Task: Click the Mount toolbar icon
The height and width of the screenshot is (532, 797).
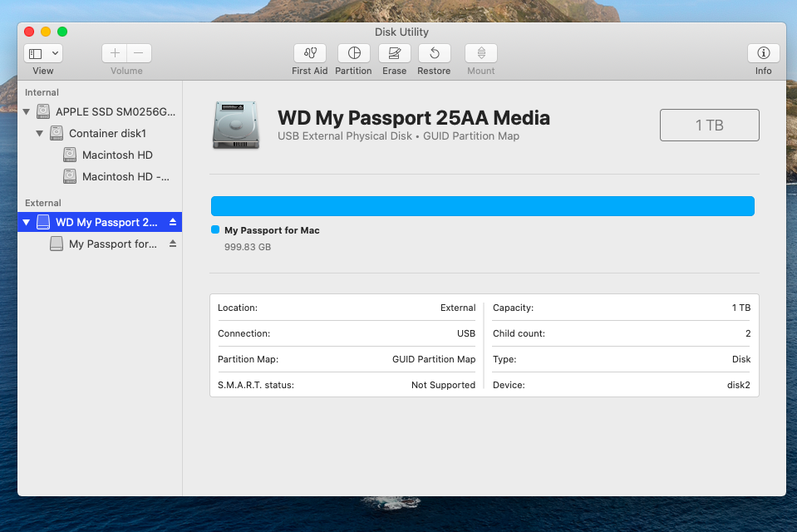Action: pos(481,53)
